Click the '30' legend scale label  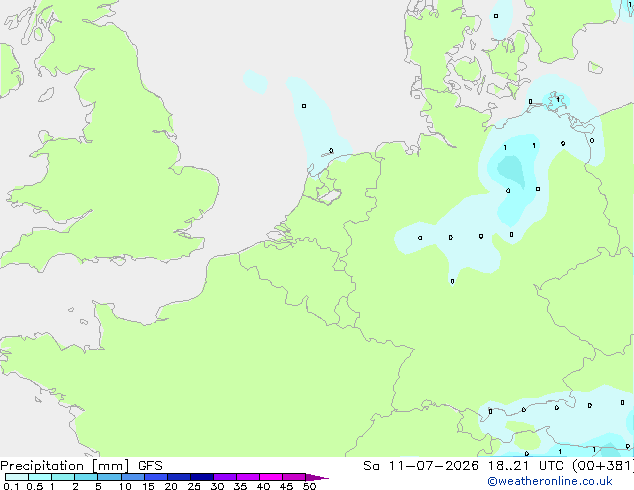(x=217, y=486)
